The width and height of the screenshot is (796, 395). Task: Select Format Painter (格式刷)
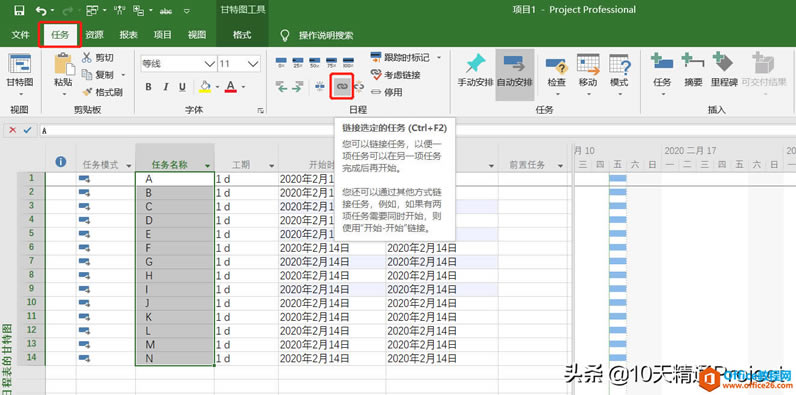tap(103, 92)
